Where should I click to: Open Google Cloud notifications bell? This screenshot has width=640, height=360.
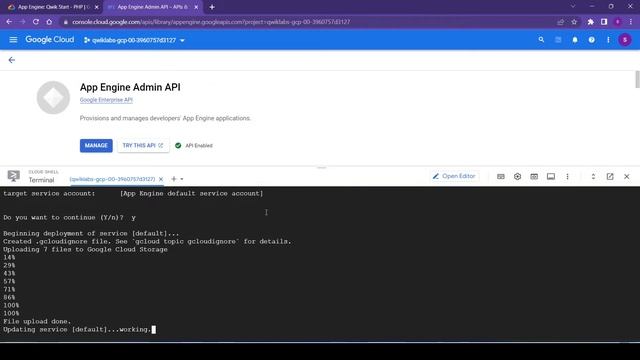click(575, 40)
